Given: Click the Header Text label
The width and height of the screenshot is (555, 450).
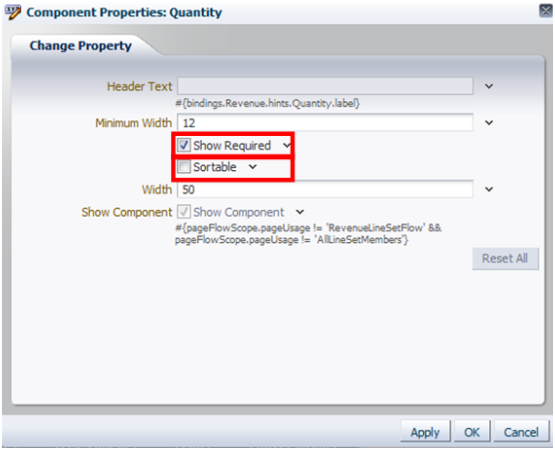Looking at the screenshot, I should (139, 86).
